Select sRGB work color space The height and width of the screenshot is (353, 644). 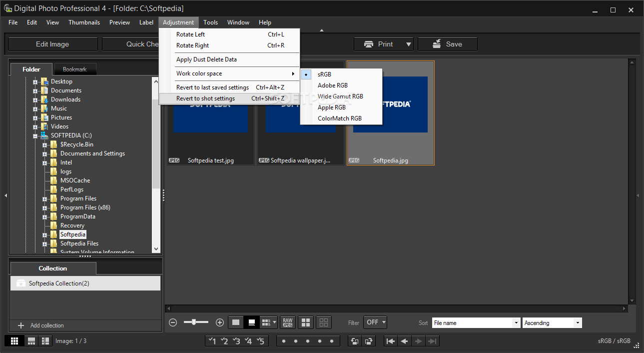pyautogui.click(x=324, y=74)
